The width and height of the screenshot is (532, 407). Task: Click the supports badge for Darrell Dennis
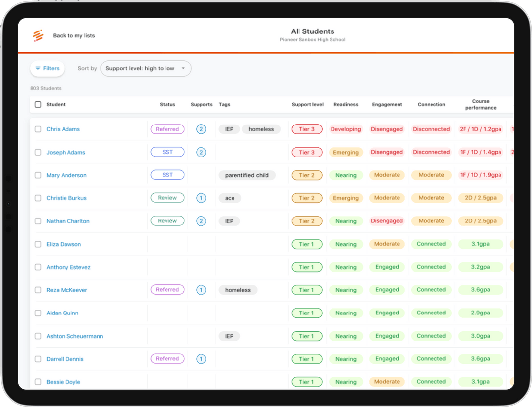click(201, 359)
